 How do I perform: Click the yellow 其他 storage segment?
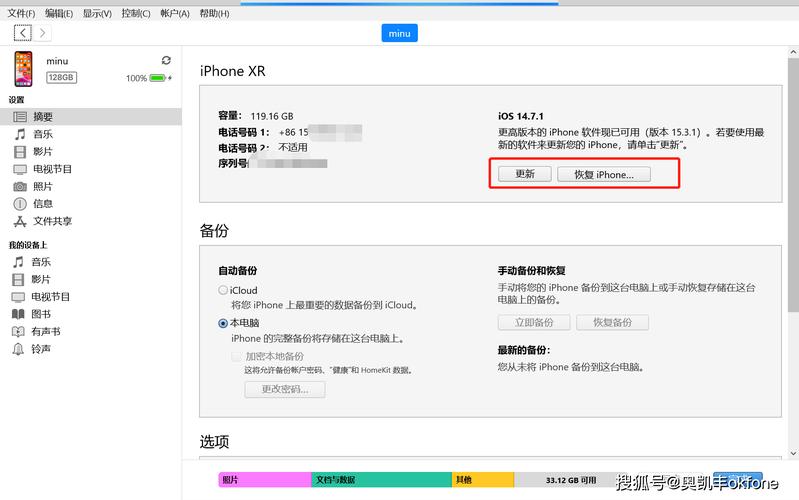(483, 480)
